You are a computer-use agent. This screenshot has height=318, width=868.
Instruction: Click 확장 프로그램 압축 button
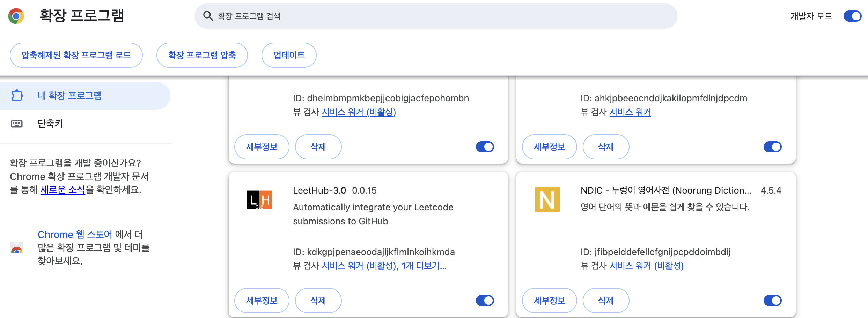pyautogui.click(x=202, y=55)
